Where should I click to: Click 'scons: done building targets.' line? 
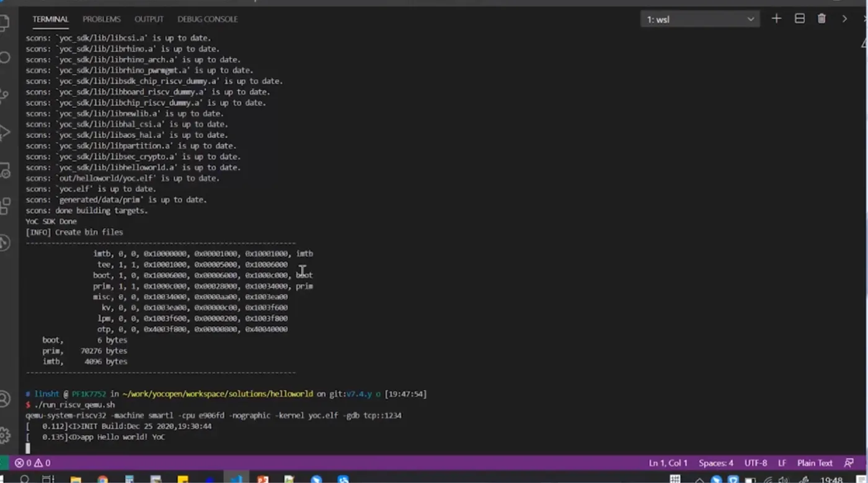pos(87,211)
